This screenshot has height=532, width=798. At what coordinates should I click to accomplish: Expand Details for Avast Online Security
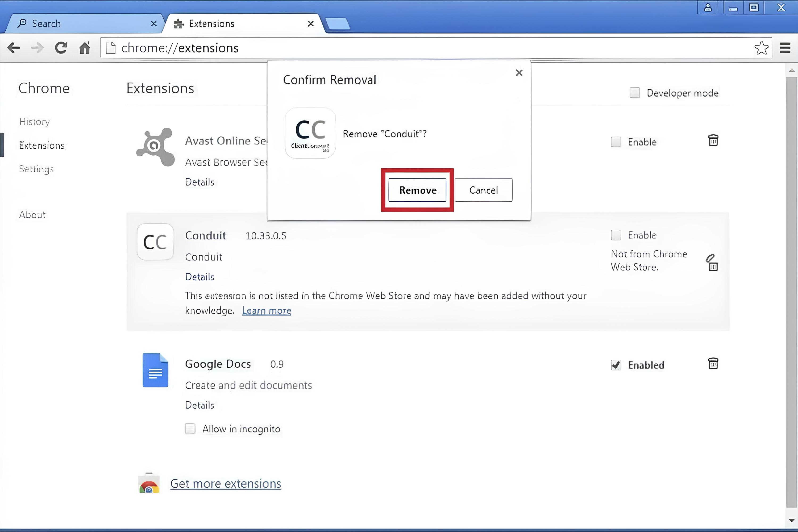pos(199,182)
